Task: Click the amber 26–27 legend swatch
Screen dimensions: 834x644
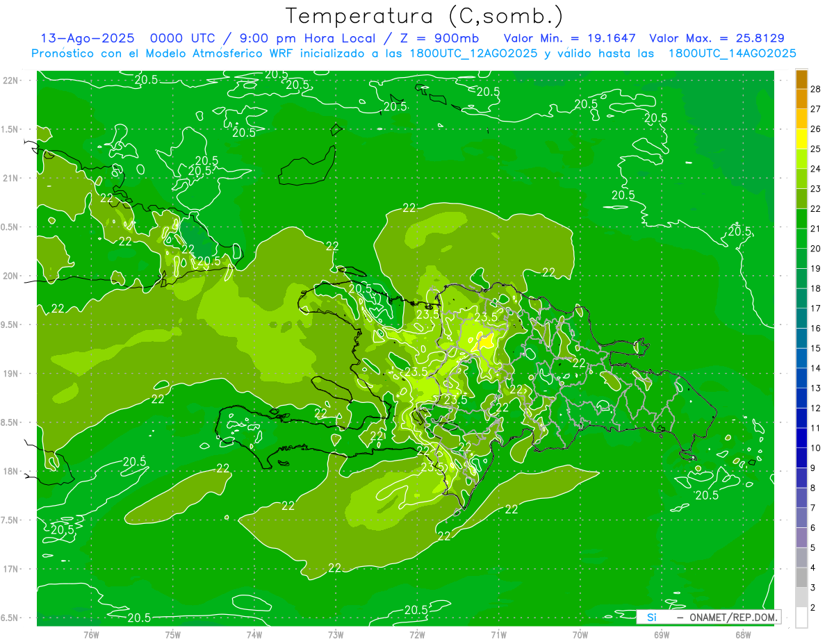Action: pyautogui.click(x=801, y=119)
